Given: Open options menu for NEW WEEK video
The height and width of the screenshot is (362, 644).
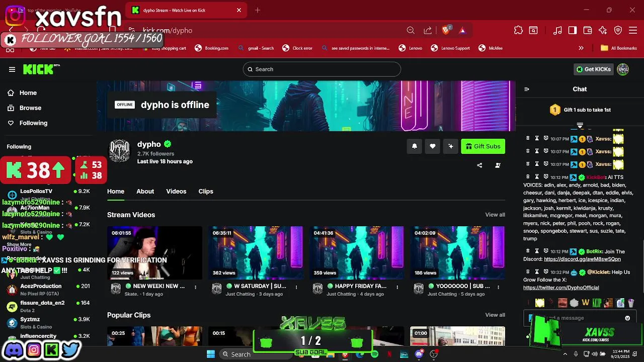Looking at the screenshot, I should click(195, 287).
